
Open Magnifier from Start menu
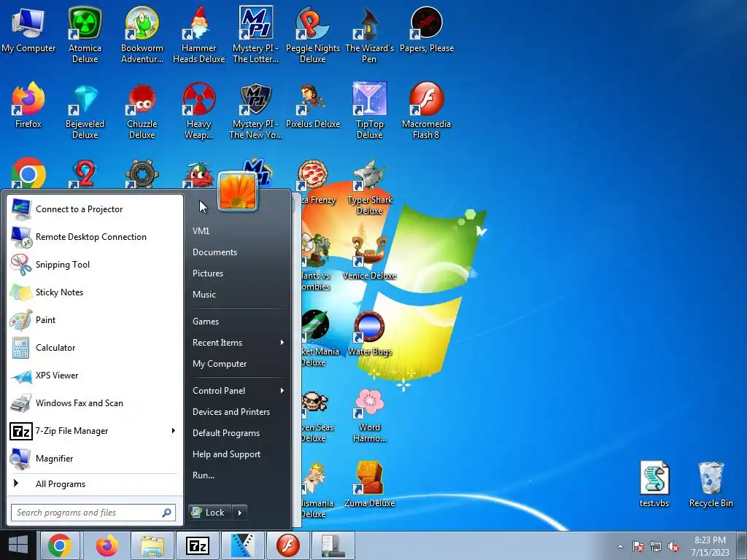(x=95, y=458)
